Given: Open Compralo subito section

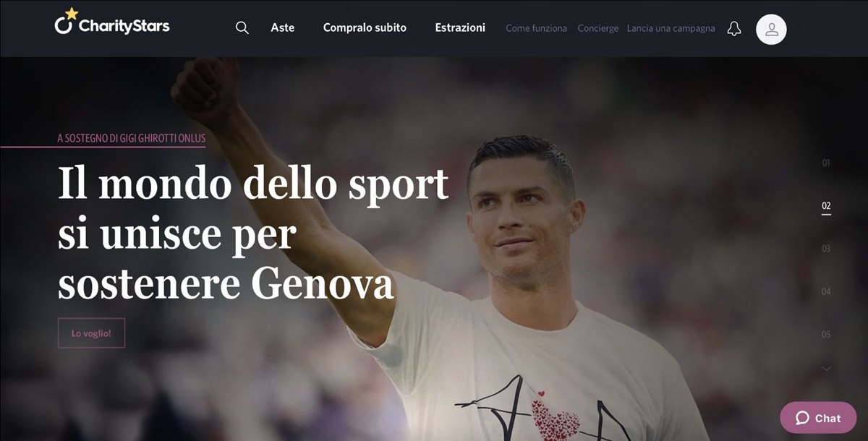Looking at the screenshot, I should tap(365, 27).
